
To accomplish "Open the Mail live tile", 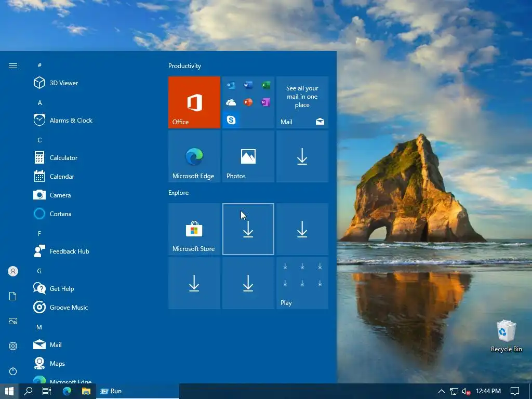I will [302, 102].
